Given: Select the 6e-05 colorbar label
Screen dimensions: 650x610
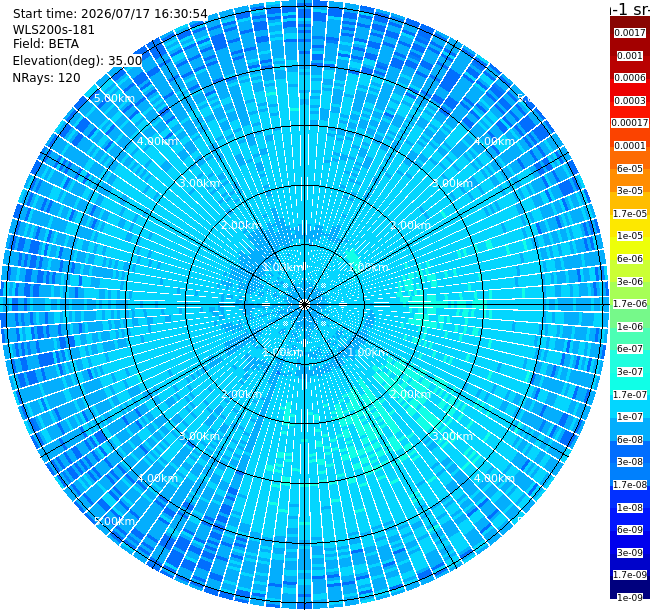Looking at the screenshot, I should [630, 169].
